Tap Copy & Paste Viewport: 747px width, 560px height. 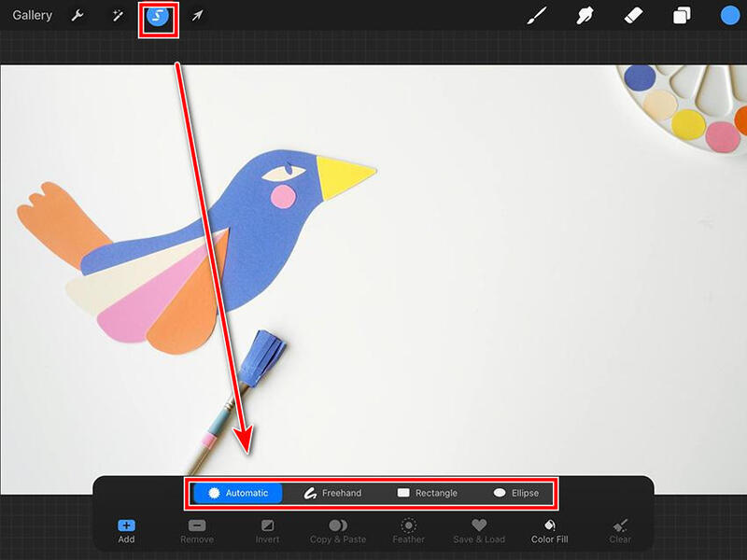[x=338, y=531]
